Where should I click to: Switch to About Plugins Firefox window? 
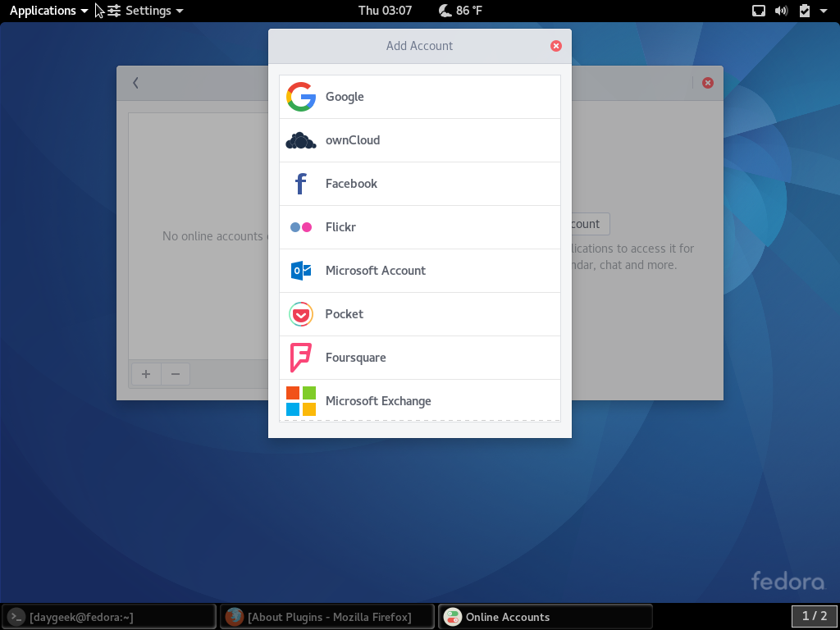pyautogui.click(x=326, y=617)
